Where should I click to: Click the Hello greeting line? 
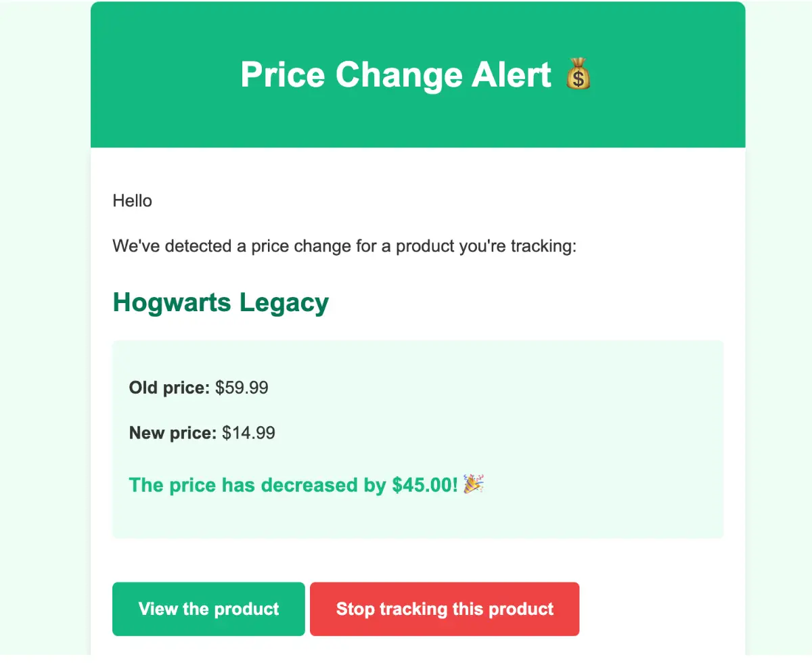[x=133, y=201]
